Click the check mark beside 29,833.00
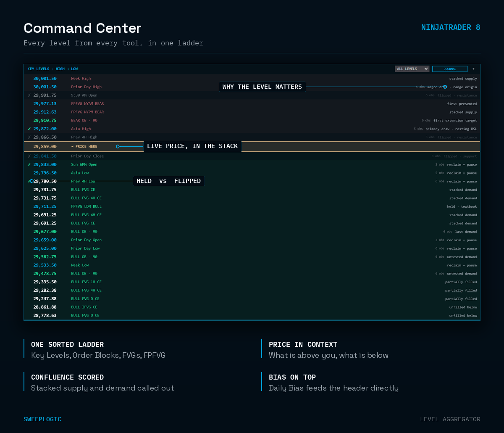Screen dimensions: 504x433 [x=29, y=164]
